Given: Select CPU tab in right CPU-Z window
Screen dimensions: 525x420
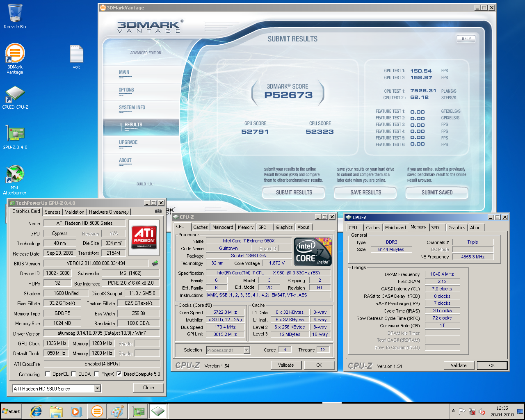Looking at the screenshot, I should coord(353,228).
